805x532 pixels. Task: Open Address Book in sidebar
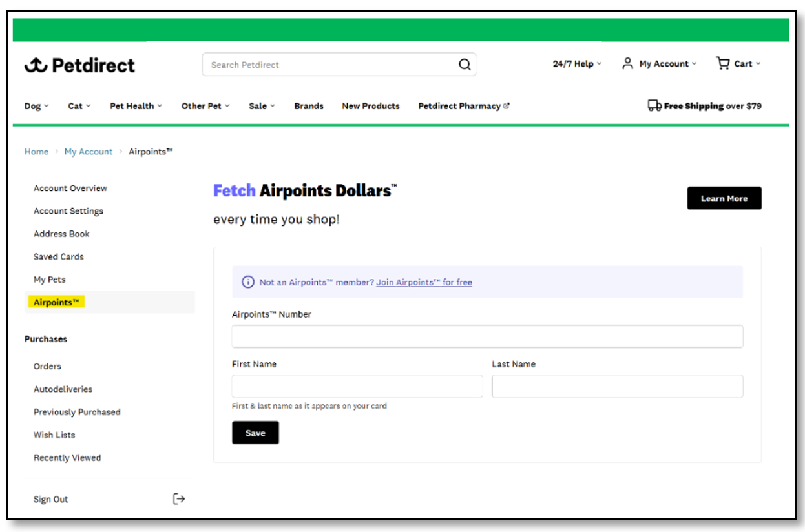tap(61, 234)
